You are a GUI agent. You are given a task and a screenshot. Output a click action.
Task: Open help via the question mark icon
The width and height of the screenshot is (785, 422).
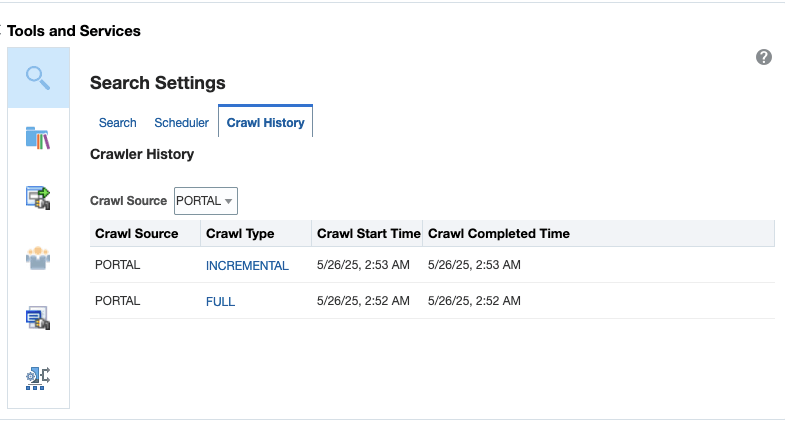click(764, 58)
